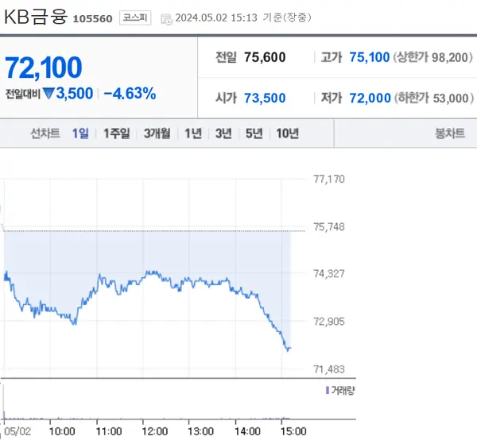
Task: Click the KB금융 stock name heading
Action: tap(36, 17)
